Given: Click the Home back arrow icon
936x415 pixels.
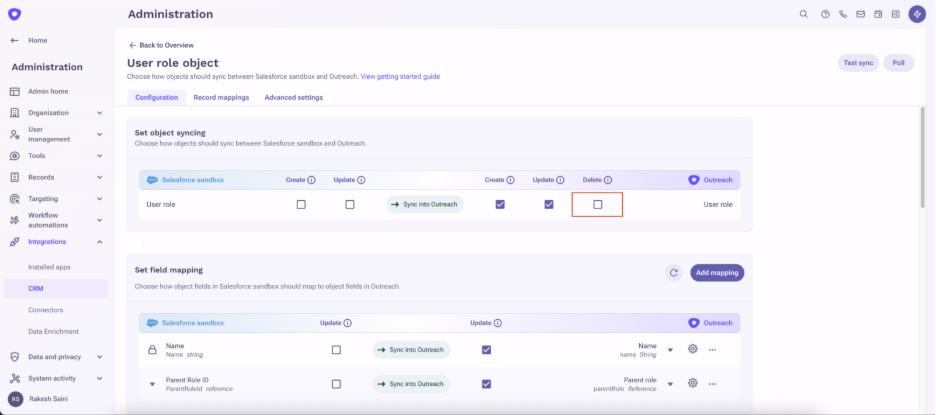Looking at the screenshot, I should (x=15, y=41).
